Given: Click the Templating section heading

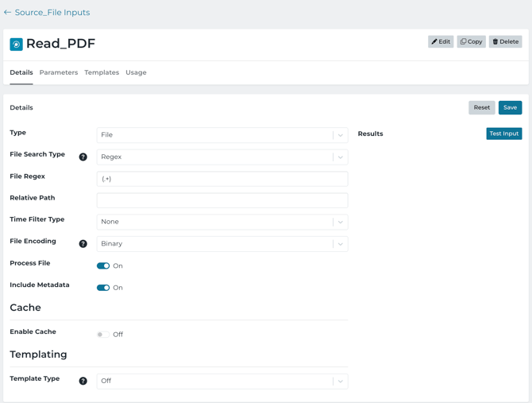Looking at the screenshot, I should (38, 355).
